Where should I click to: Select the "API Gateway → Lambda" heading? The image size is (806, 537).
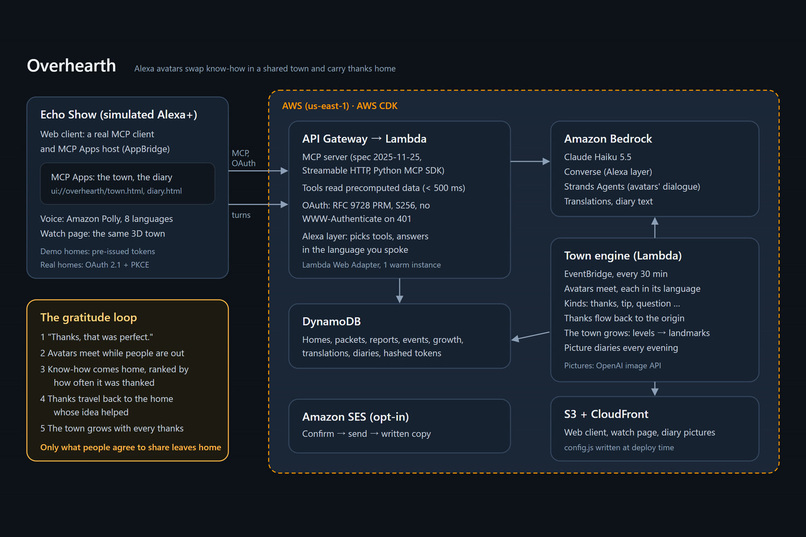pos(364,139)
